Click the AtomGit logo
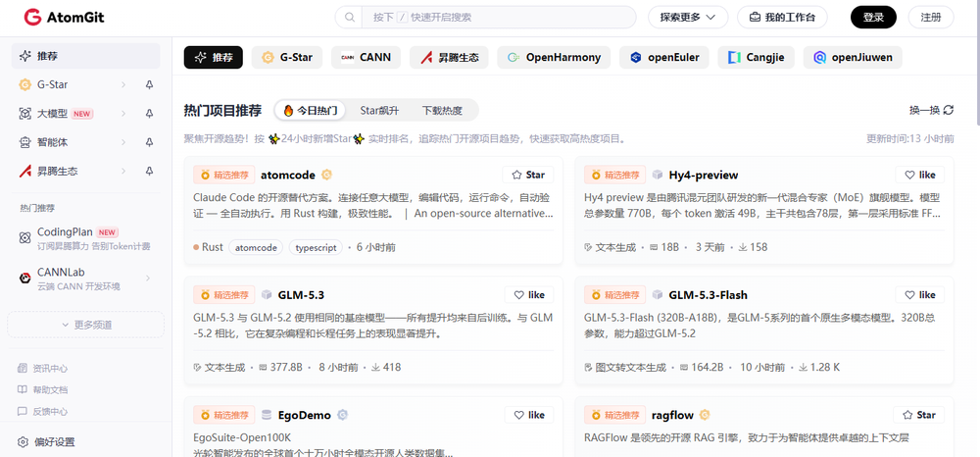980x457 pixels. coord(64,17)
